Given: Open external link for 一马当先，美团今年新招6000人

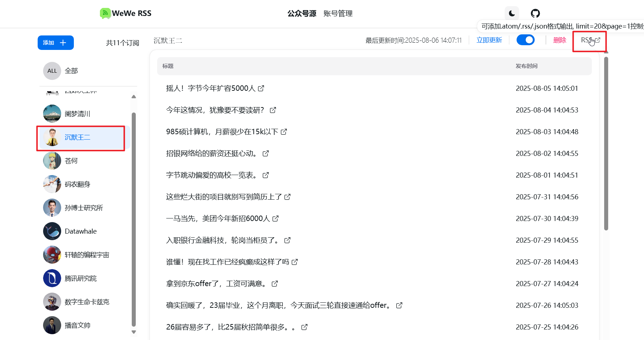Looking at the screenshot, I should [x=275, y=218].
